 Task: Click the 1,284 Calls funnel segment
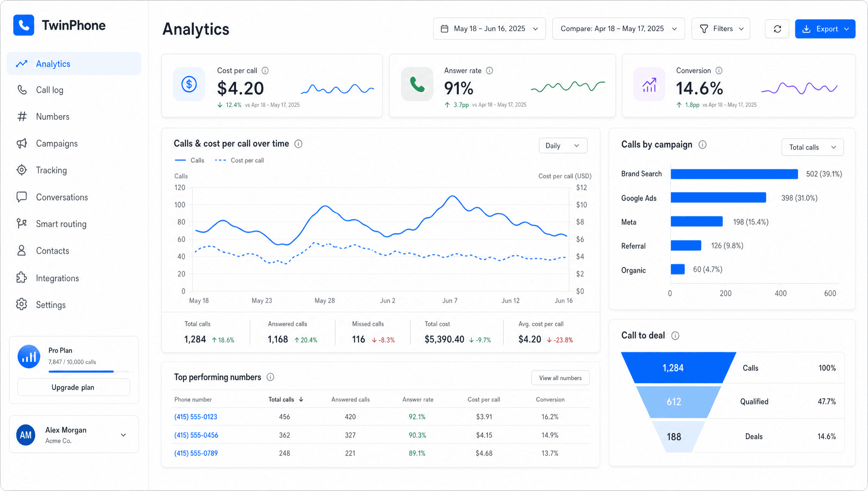click(679, 368)
